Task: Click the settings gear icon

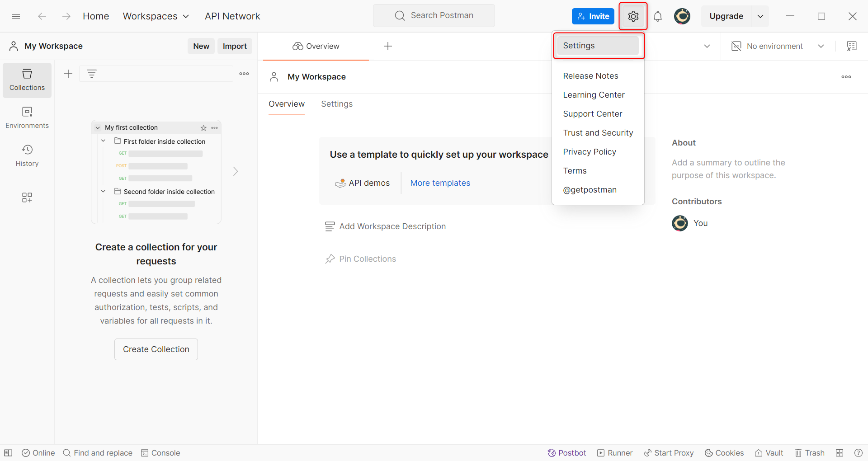Action: (633, 16)
